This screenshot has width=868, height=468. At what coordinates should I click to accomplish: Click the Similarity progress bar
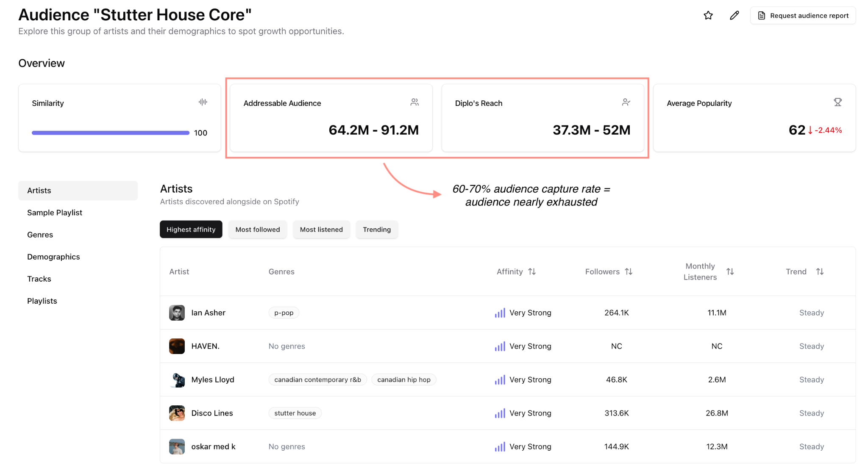click(x=110, y=133)
